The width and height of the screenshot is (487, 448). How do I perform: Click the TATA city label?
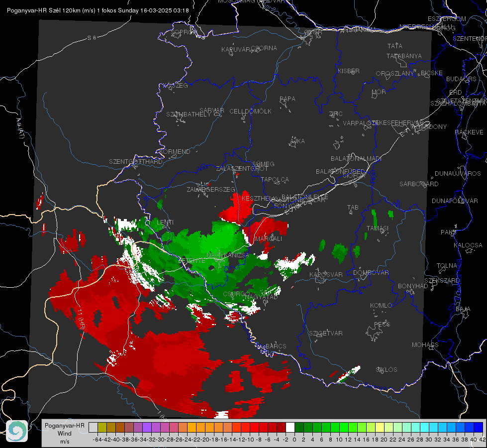point(395,46)
